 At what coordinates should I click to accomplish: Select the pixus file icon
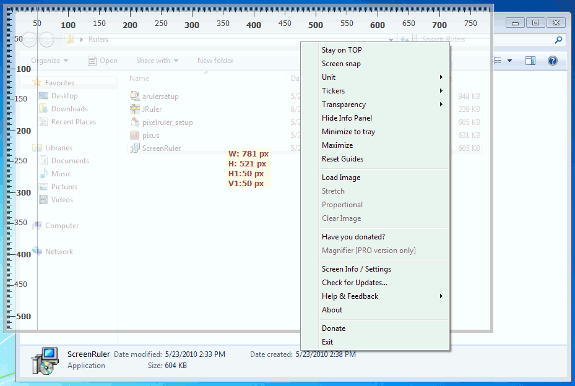click(x=135, y=135)
